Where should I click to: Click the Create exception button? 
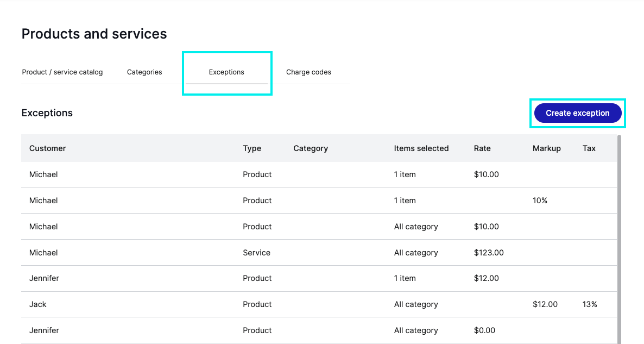click(x=577, y=113)
